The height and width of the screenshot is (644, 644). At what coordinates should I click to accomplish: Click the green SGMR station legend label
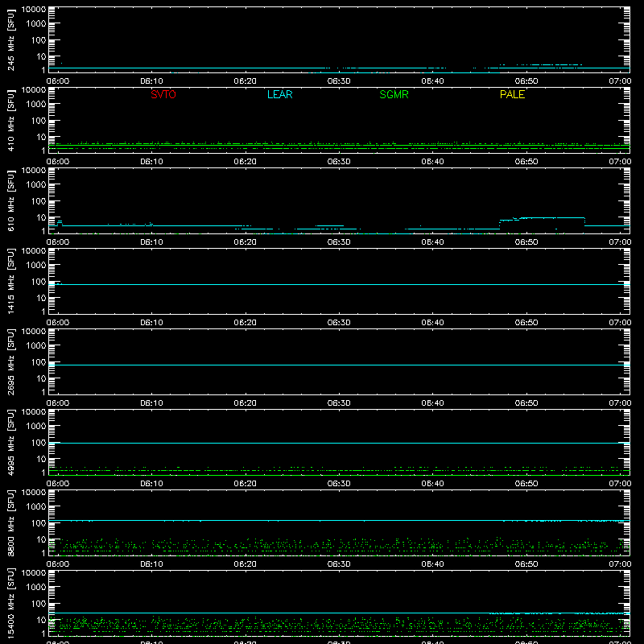coord(394,94)
